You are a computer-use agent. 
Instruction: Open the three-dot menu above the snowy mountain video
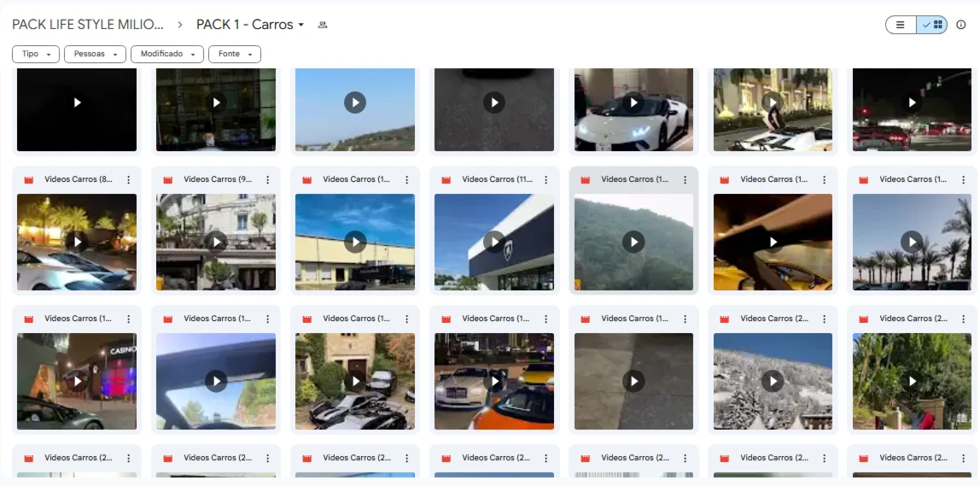pyautogui.click(x=825, y=319)
